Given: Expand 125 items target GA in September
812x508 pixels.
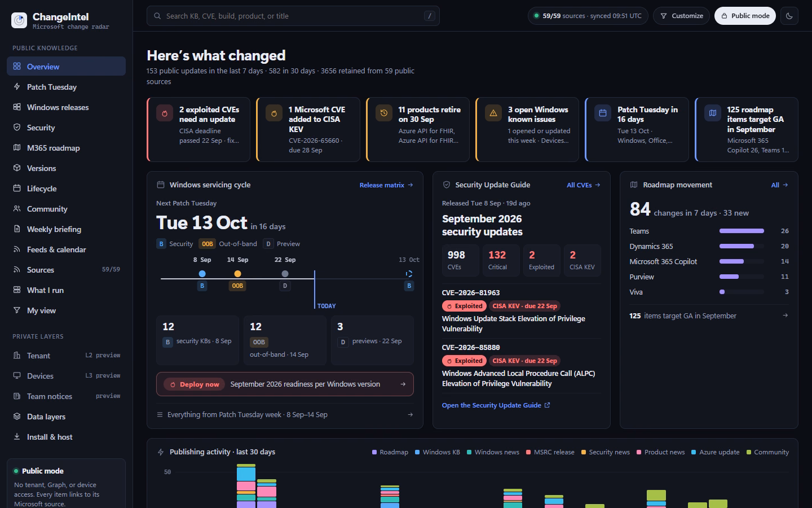Looking at the screenshot, I should pos(709,316).
